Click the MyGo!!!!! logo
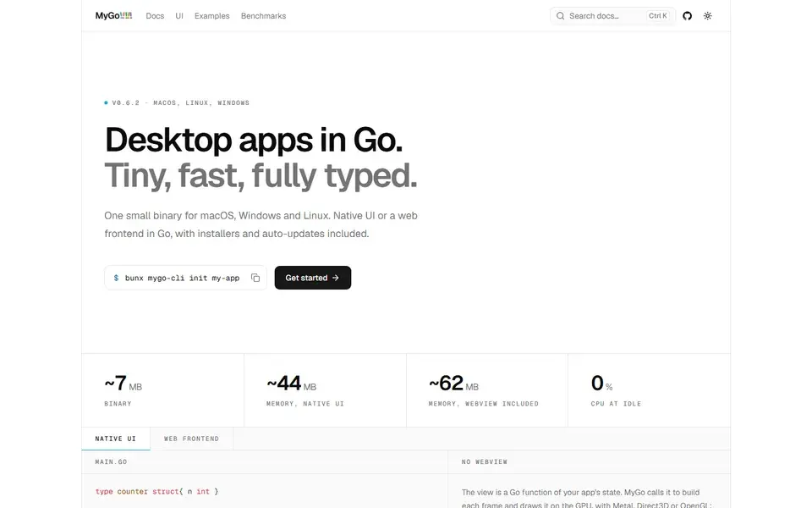Screen dimensions: 812x508 pyautogui.click(x=113, y=16)
